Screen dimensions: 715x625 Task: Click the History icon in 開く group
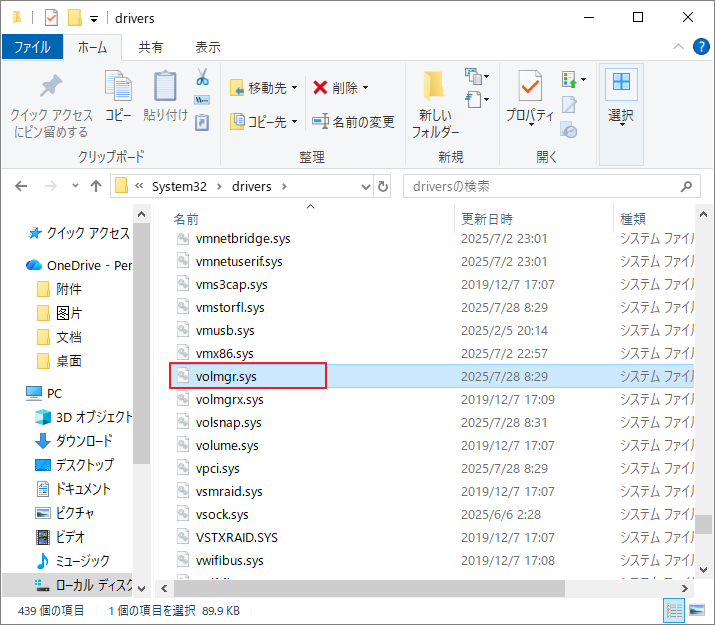(569, 129)
